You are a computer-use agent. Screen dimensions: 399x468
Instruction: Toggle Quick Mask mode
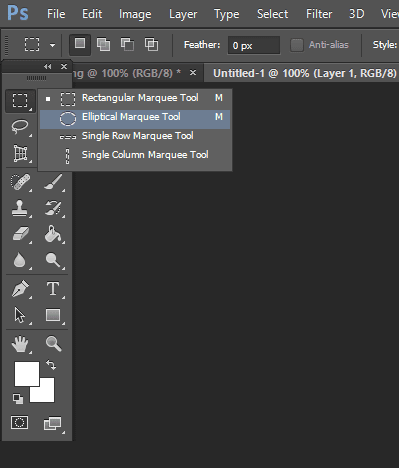click(x=20, y=423)
